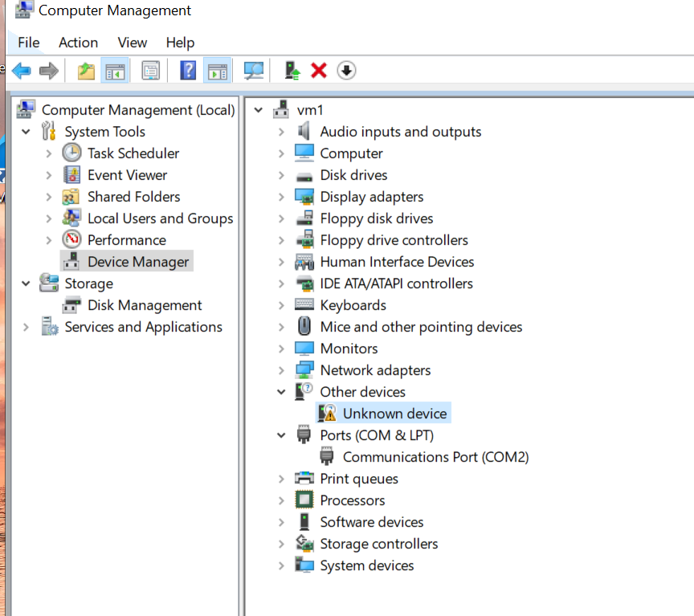Select Disk Management under Storage
Screen dimensions: 694x616
click(145, 305)
